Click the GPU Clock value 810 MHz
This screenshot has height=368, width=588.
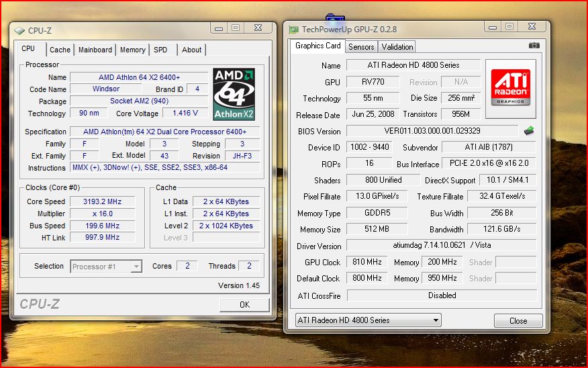tap(367, 262)
